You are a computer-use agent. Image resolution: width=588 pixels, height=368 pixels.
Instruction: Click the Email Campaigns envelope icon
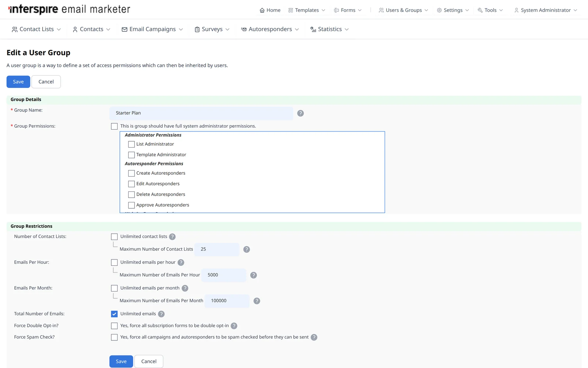click(x=125, y=29)
